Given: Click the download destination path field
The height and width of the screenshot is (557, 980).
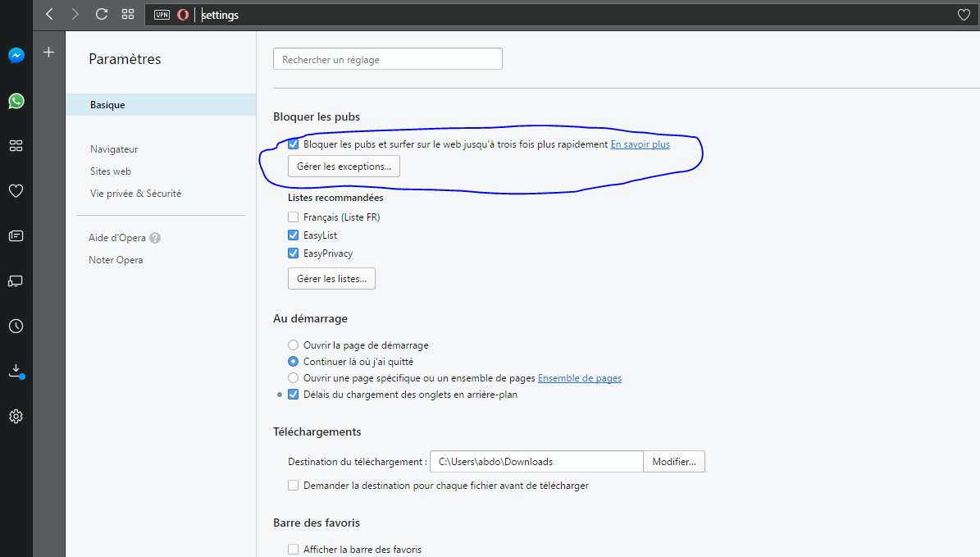Looking at the screenshot, I should click(x=536, y=461).
